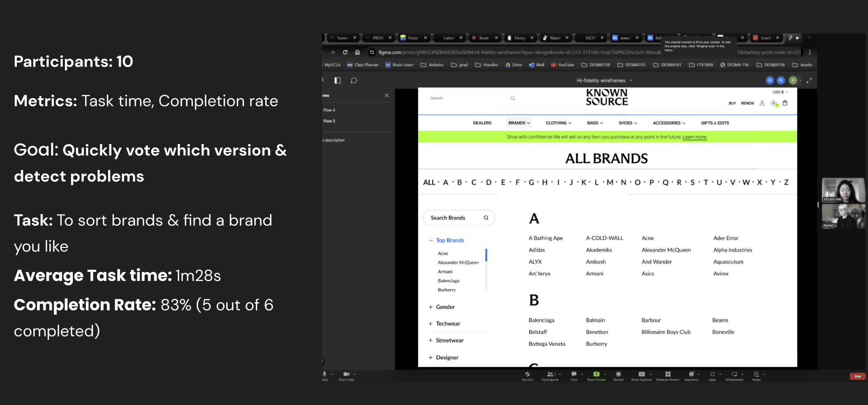Open the Drive bookmark
This screenshot has height=405, width=868.
514,65
